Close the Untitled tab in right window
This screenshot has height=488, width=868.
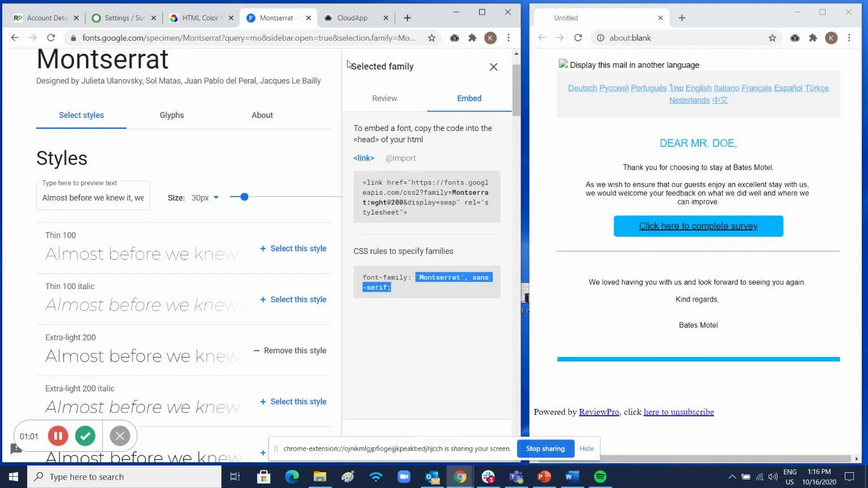(661, 18)
